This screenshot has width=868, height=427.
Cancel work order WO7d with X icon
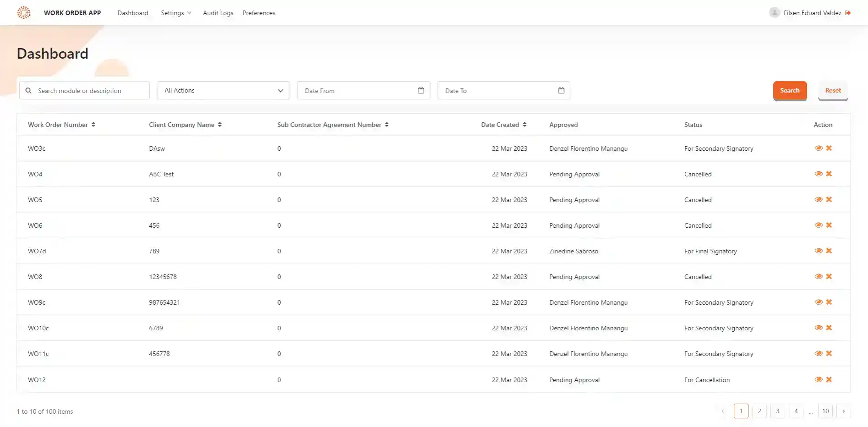click(x=829, y=251)
